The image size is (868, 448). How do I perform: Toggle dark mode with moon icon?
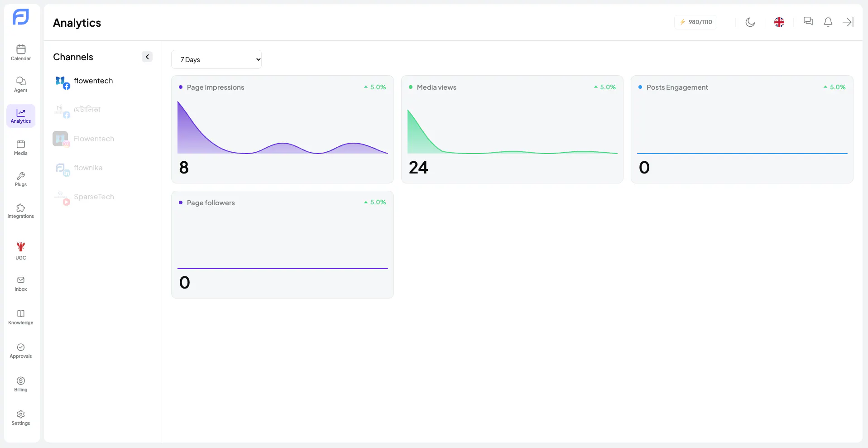tap(750, 22)
